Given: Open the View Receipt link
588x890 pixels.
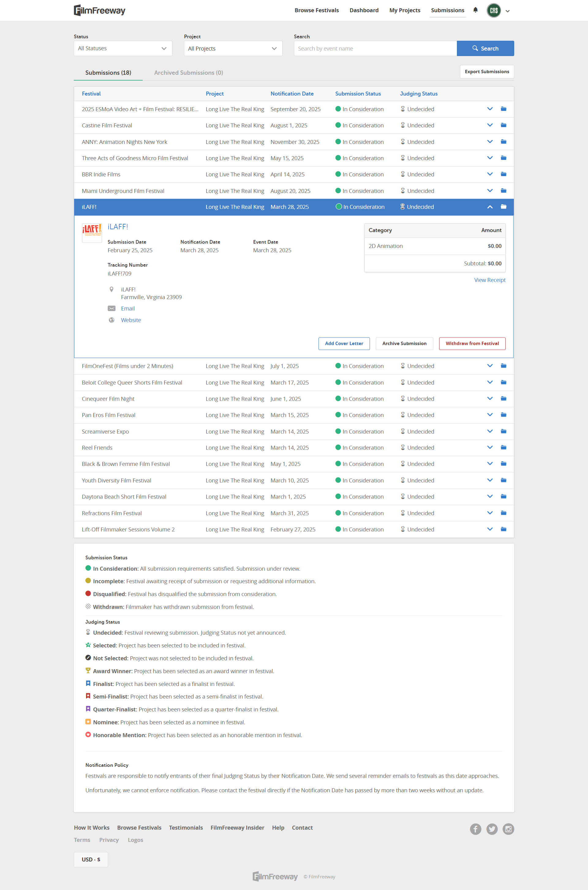Looking at the screenshot, I should pyautogui.click(x=489, y=280).
